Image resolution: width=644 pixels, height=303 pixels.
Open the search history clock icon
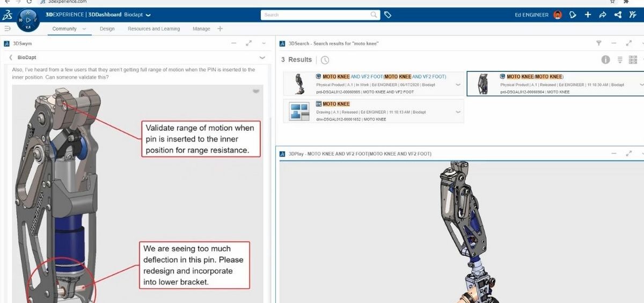pos(325,60)
